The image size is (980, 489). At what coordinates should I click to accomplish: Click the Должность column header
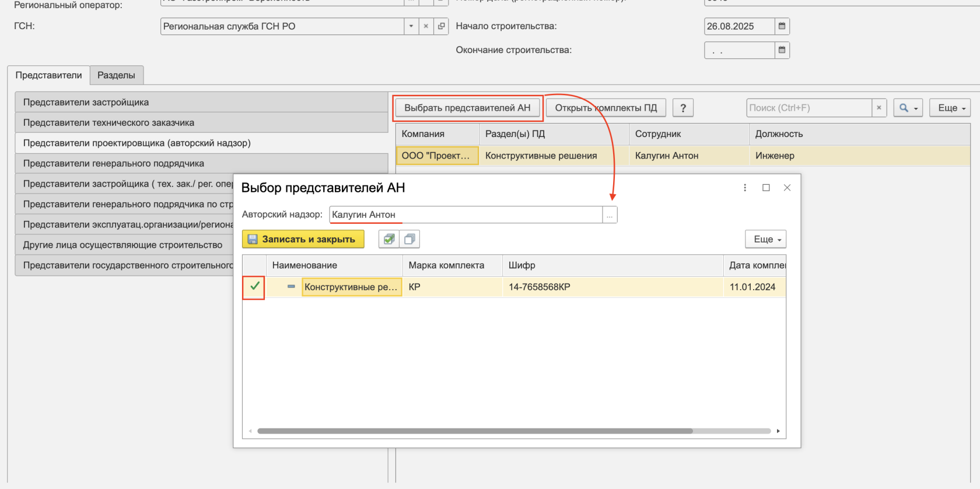click(859, 134)
